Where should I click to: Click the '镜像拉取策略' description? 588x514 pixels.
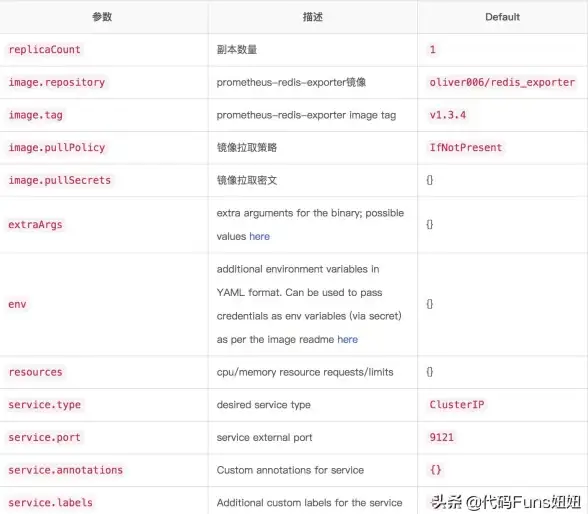(x=247, y=148)
